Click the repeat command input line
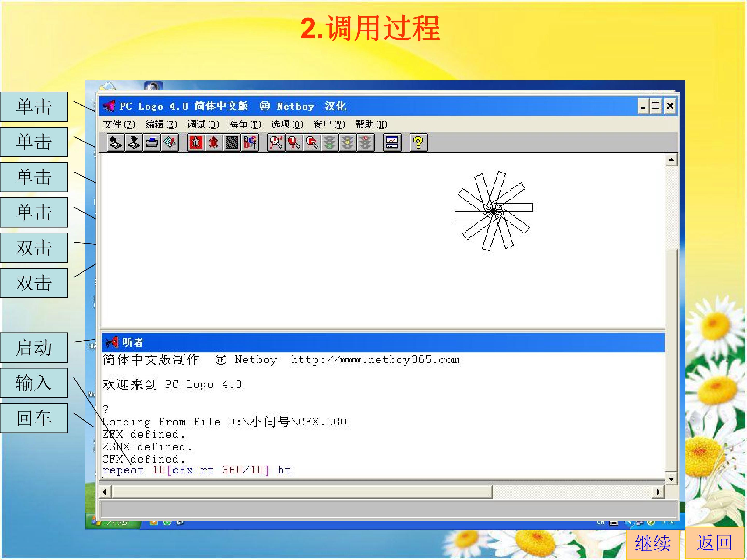747x560 pixels. 383,470
